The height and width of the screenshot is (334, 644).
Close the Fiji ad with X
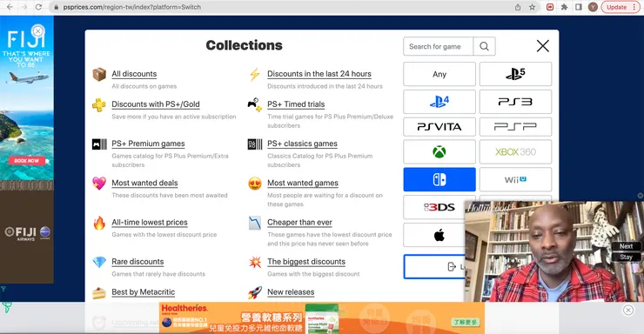tap(37, 30)
